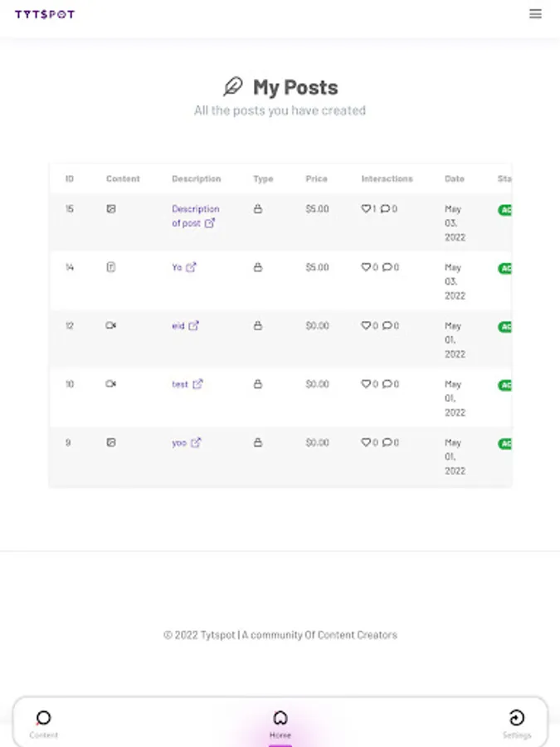
Task: Click the lock type icon for post 12
Action: [x=257, y=326]
